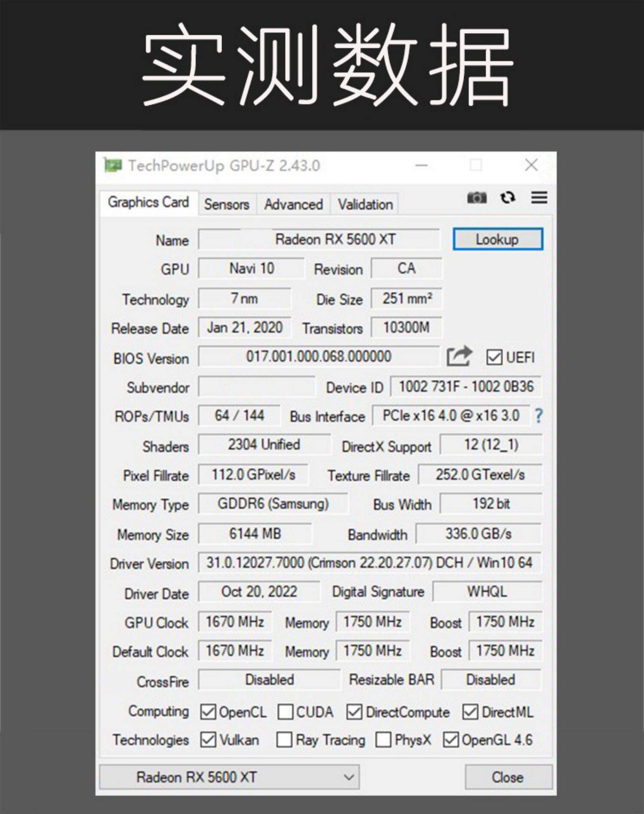
Task: Refresh GPU info with the refresh icon
Action: [x=508, y=197]
